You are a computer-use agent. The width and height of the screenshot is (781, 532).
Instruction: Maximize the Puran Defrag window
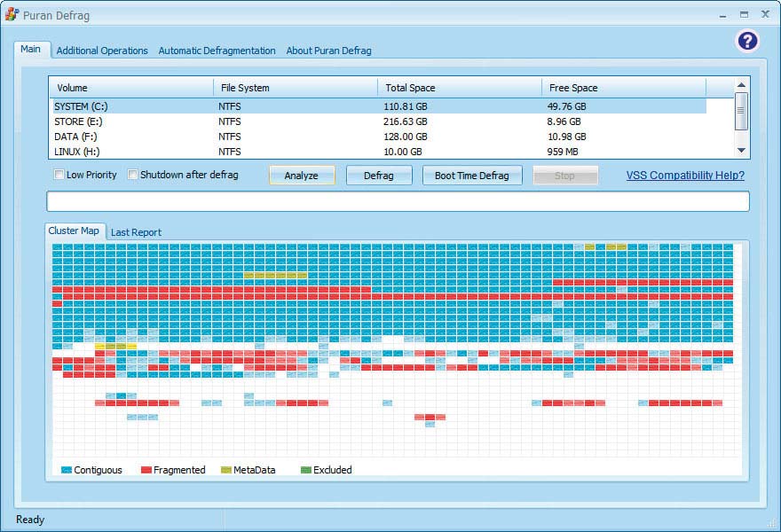click(x=744, y=15)
